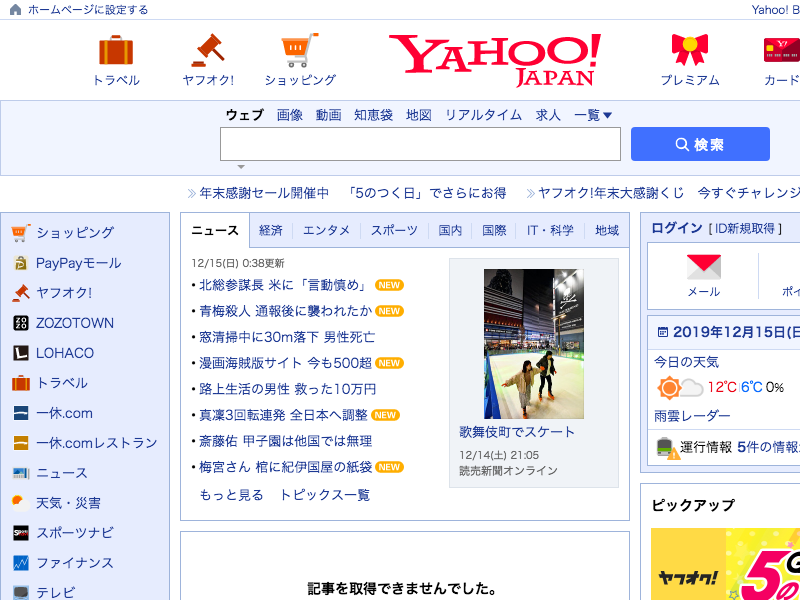Image resolution: width=800 pixels, height=600 pixels.
Task: Open the エンタメ news tab
Action: [327, 231]
